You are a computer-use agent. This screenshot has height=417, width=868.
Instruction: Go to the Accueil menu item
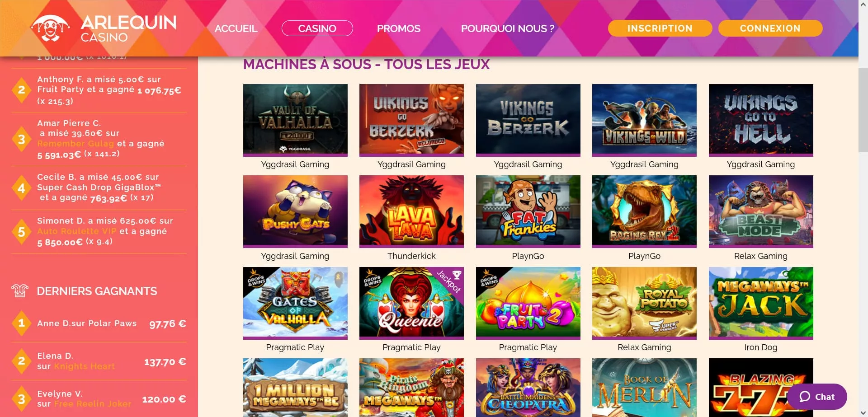pyautogui.click(x=236, y=28)
